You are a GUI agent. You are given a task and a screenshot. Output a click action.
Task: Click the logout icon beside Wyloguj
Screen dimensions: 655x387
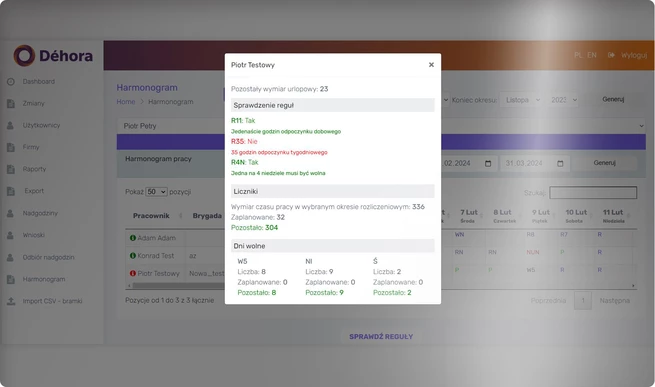[x=611, y=55]
